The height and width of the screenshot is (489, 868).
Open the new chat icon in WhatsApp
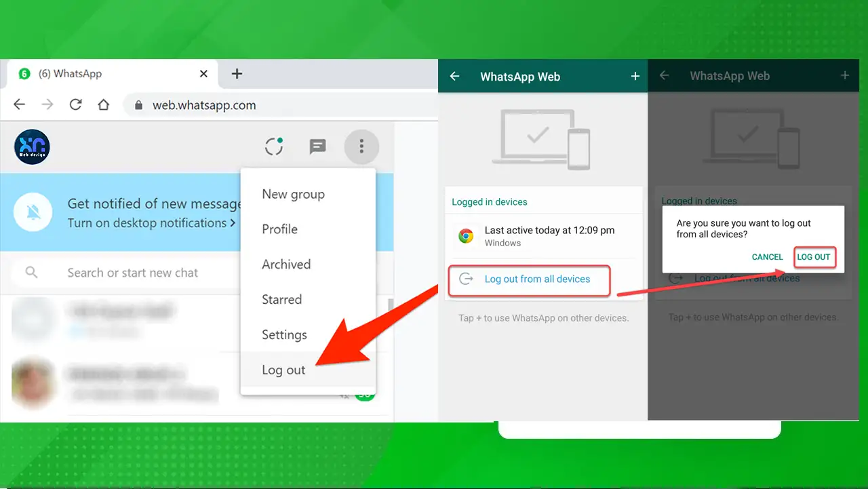[x=317, y=146]
